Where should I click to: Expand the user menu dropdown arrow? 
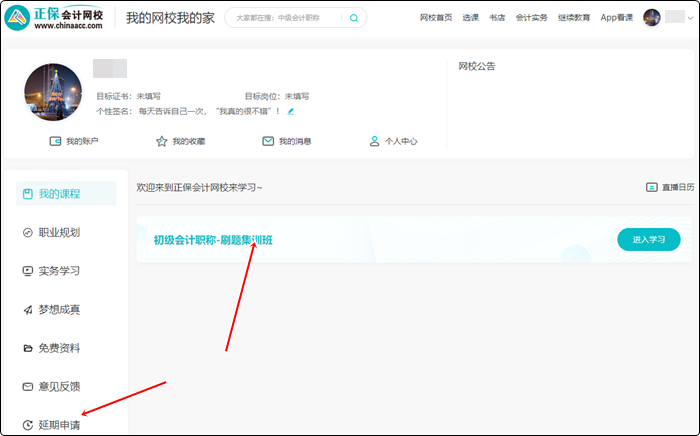pos(690,18)
